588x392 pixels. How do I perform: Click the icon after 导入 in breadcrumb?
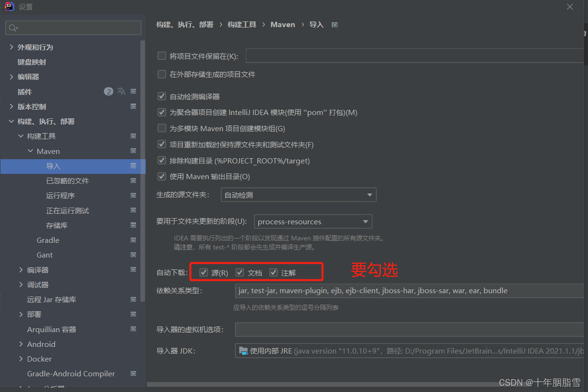click(335, 25)
